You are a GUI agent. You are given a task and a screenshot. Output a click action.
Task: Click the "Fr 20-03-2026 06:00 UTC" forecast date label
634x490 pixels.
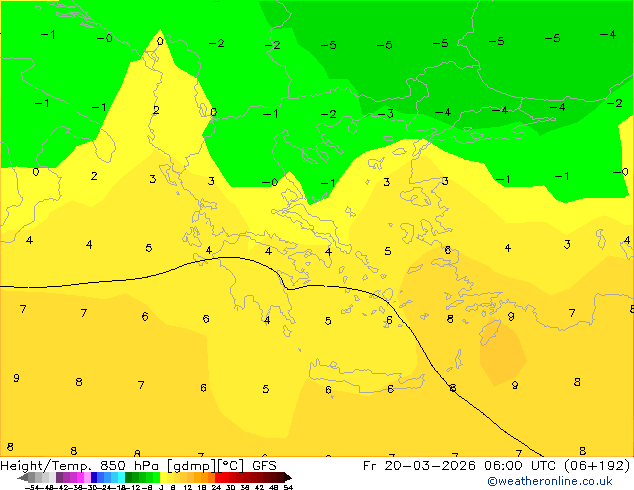(x=460, y=466)
